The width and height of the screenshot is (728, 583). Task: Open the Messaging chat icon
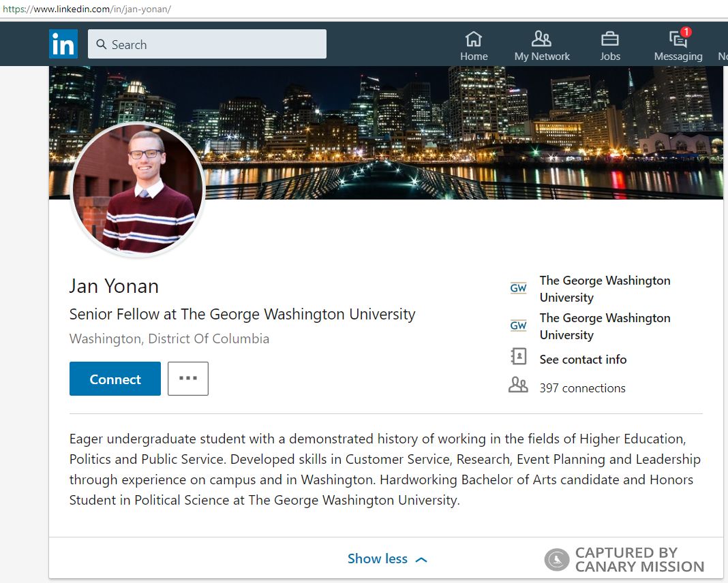[x=678, y=39]
